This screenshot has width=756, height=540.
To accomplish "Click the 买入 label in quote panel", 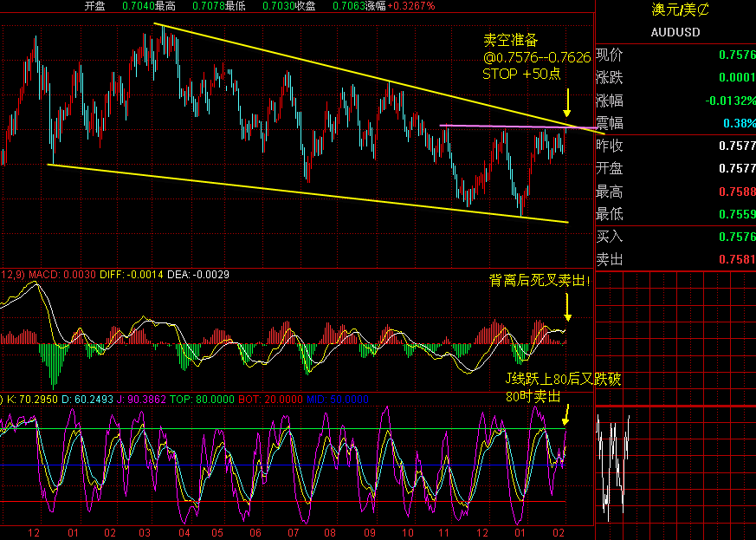I will tap(610, 237).
